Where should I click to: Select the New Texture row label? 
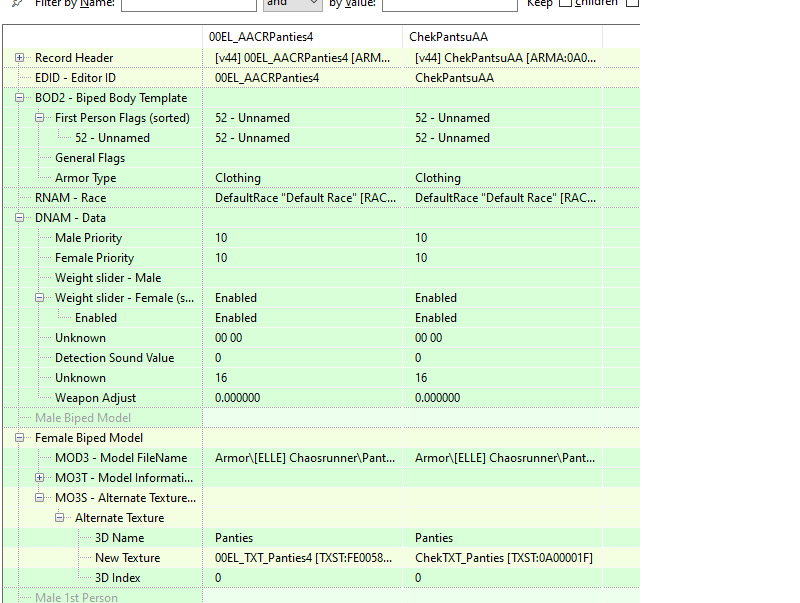[128, 558]
